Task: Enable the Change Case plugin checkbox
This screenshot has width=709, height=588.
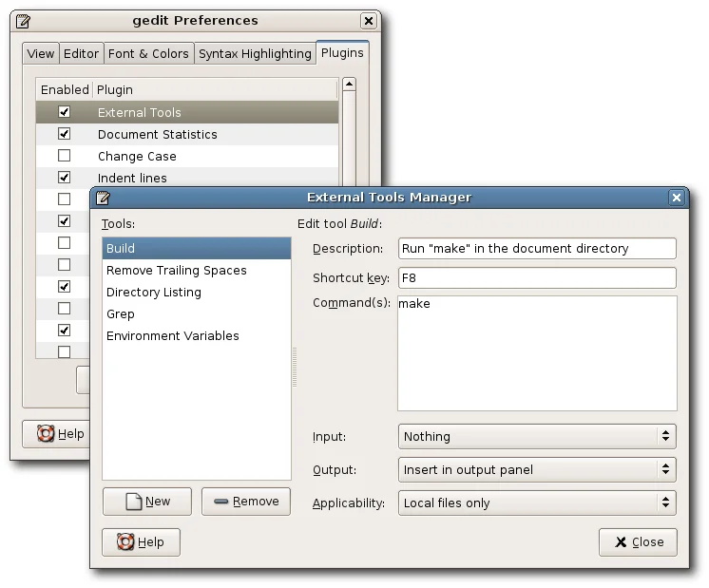Action: [x=65, y=156]
